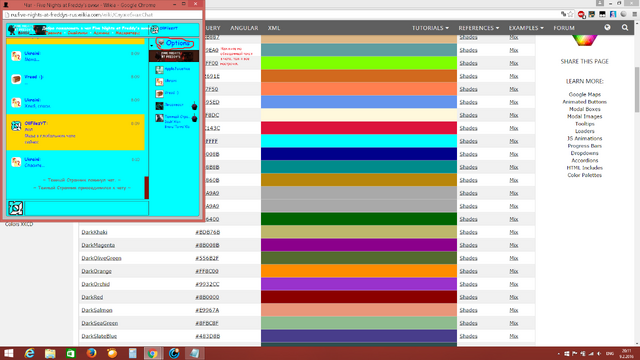Click the bookmark star in address bar
The width and height of the screenshot is (640, 360).
click(x=570, y=14)
